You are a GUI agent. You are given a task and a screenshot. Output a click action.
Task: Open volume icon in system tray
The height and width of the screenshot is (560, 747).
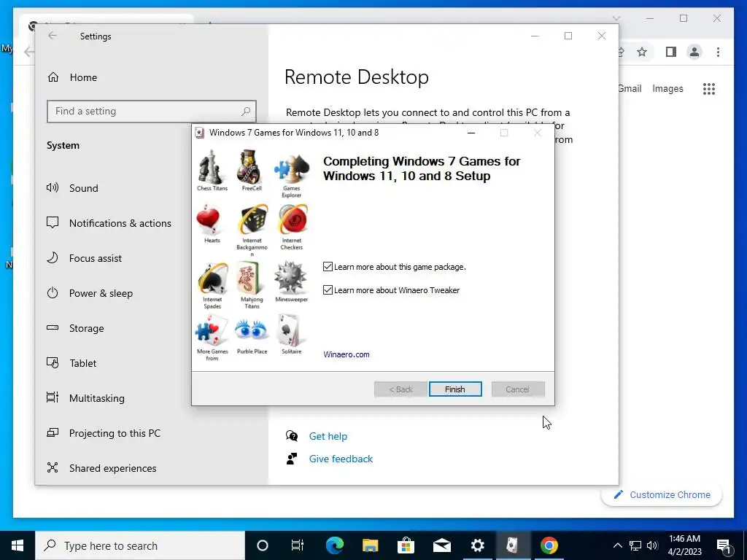pos(653,545)
